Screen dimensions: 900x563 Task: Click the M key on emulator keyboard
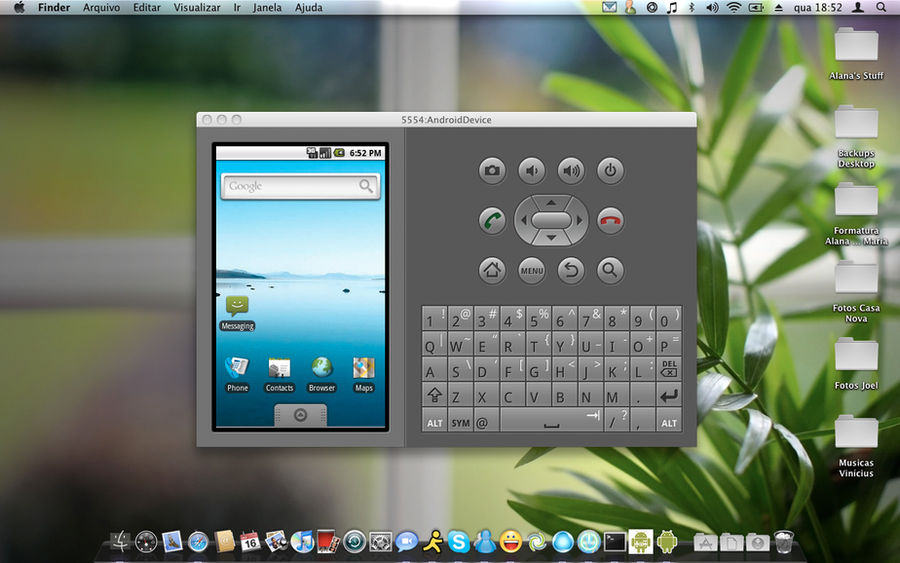pyautogui.click(x=617, y=395)
